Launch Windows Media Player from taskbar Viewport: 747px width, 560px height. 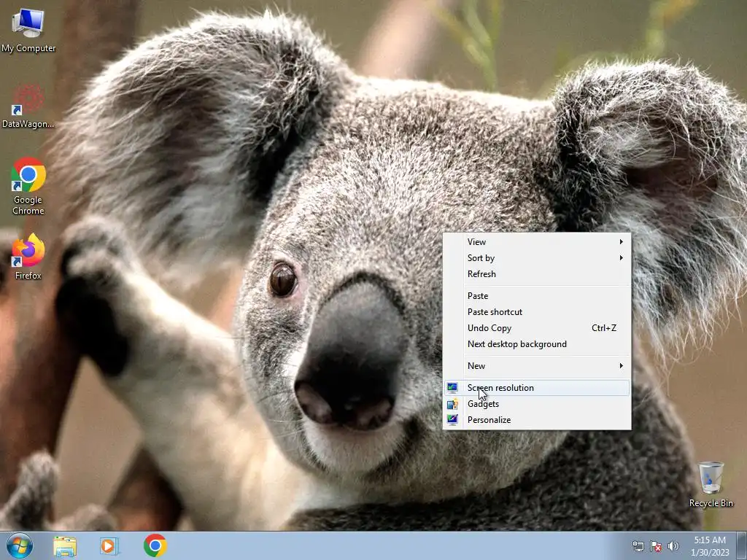[x=109, y=546]
